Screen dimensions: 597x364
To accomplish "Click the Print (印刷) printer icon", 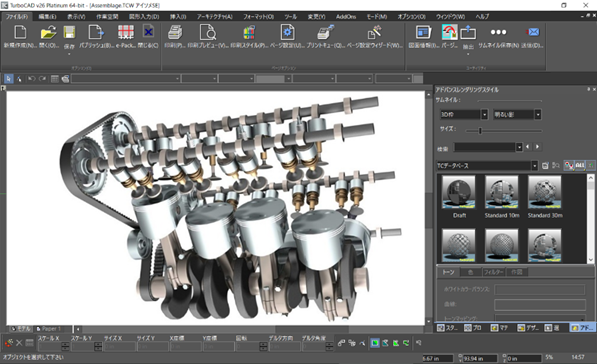I will tap(175, 32).
